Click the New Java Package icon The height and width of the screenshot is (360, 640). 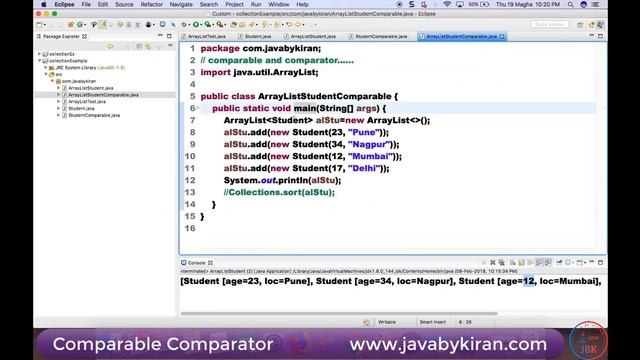[x=71, y=25]
